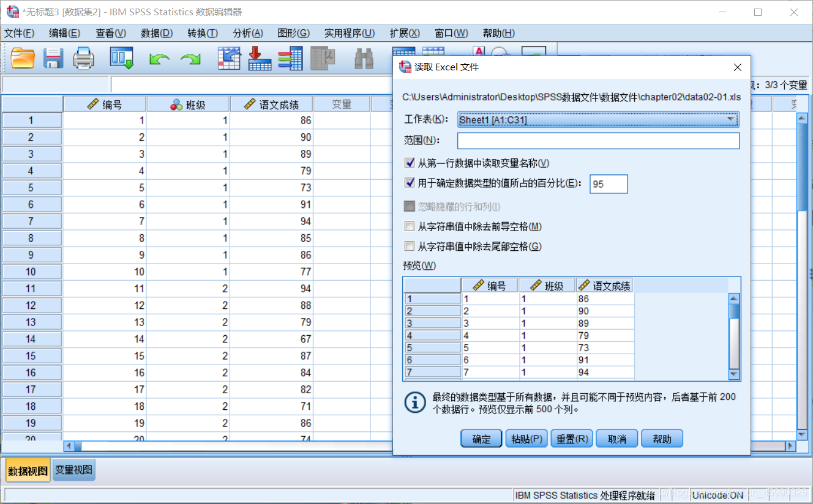The image size is (813, 504).
Task: Click preview scrollbar up arrow
Action: click(734, 298)
